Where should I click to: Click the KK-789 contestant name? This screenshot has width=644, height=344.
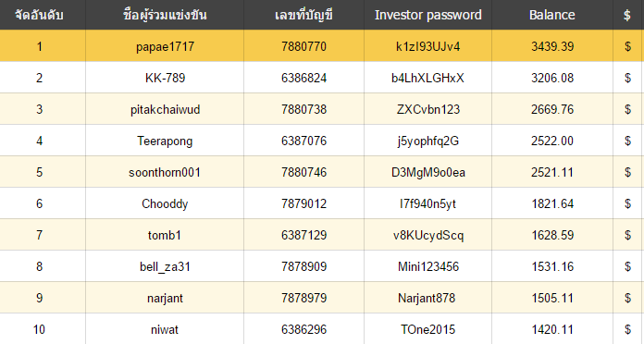tap(165, 78)
